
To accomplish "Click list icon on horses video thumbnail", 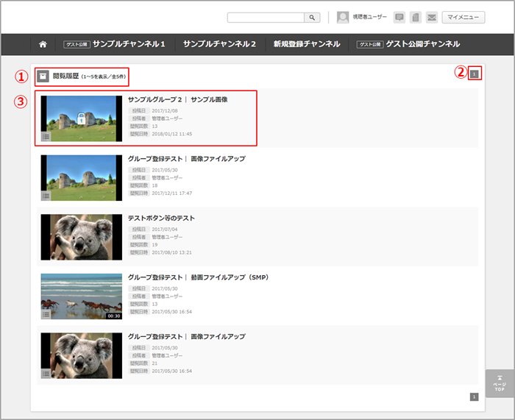I will point(46,315).
